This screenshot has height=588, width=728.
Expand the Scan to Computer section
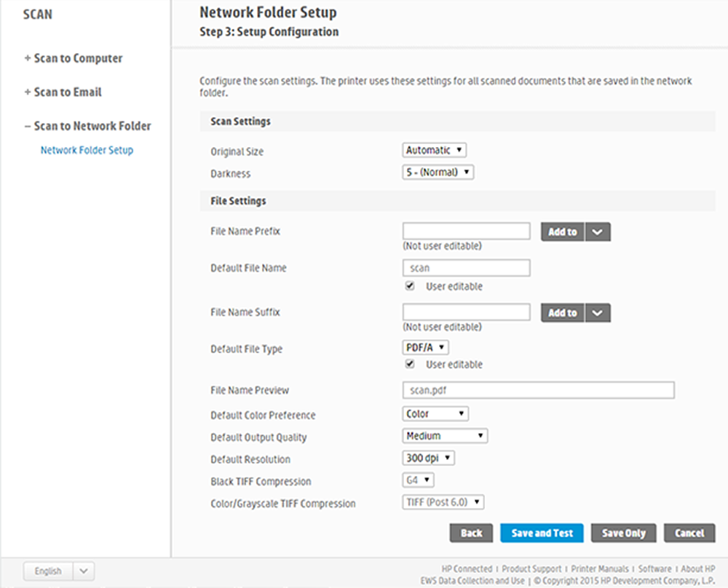coord(73,58)
